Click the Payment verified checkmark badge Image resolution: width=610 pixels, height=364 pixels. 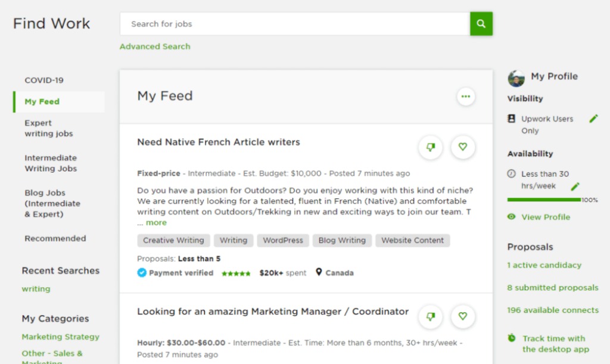141,273
